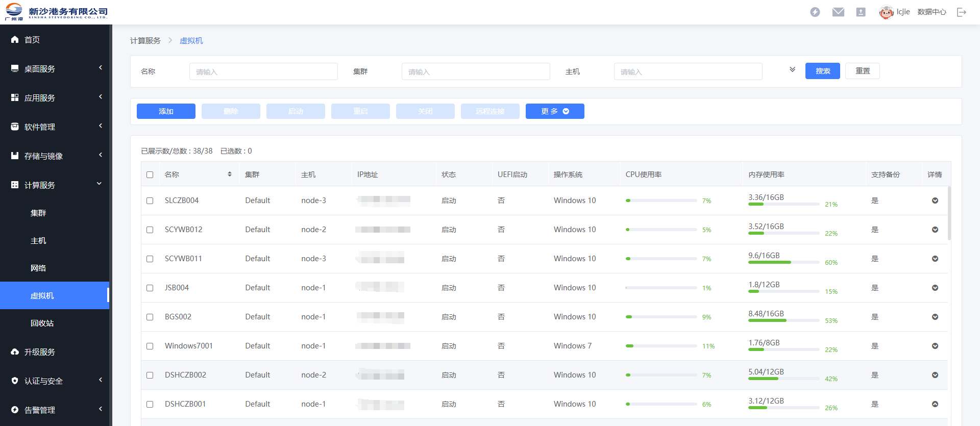Viewport: 980px width, 426px height.
Task: Collapse details icon for DSHCZB001 row
Action: pyautogui.click(x=935, y=404)
